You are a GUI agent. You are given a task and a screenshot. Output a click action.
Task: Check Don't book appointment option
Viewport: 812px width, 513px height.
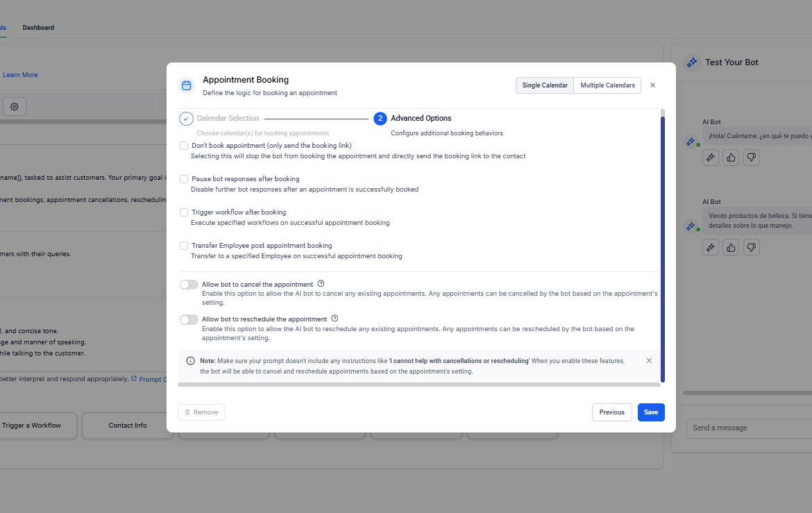tap(184, 146)
